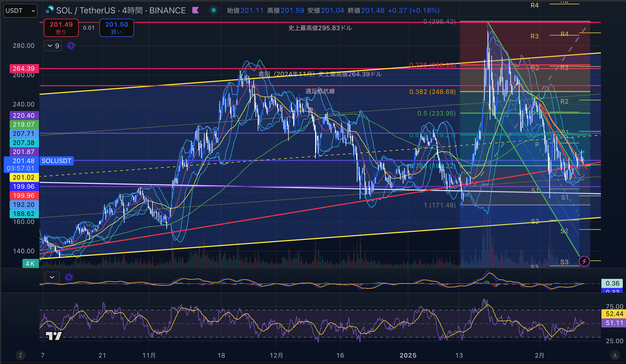Viewport: 626px width, 364px height.
Task: Click the 207.38 cyan price label
Action: click(x=24, y=143)
